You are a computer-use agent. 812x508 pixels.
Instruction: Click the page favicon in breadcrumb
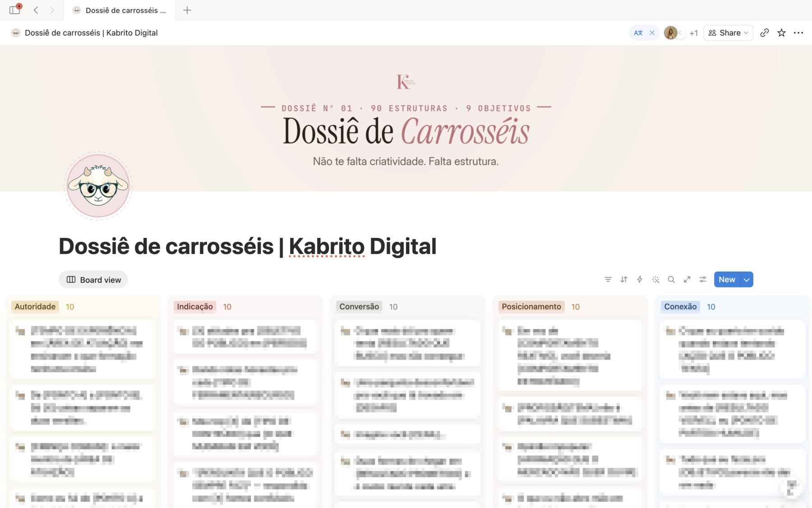(16, 33)
